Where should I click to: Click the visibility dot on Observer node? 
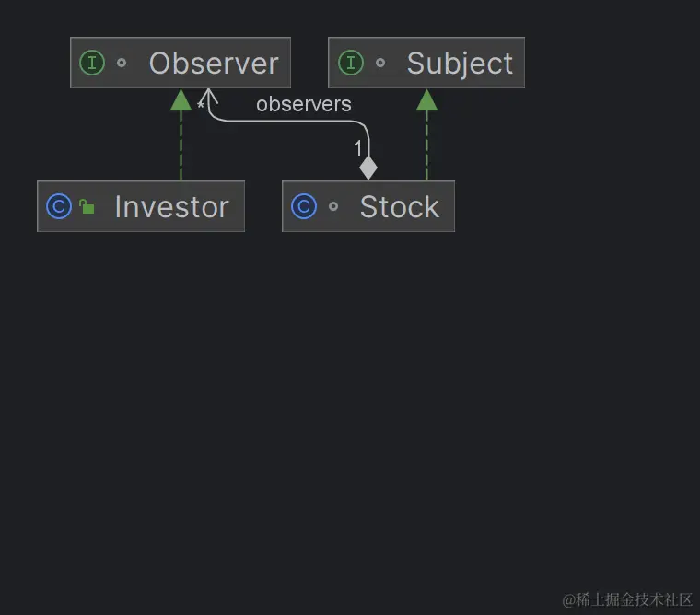pyautogui.click(x=122, y=64)
